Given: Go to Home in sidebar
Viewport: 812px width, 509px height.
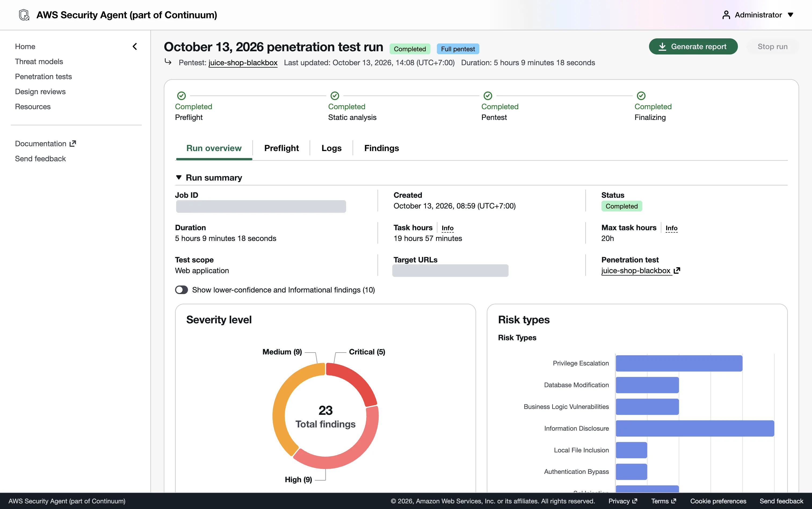Looking at the screenshot, I should [x=25, y=46].
